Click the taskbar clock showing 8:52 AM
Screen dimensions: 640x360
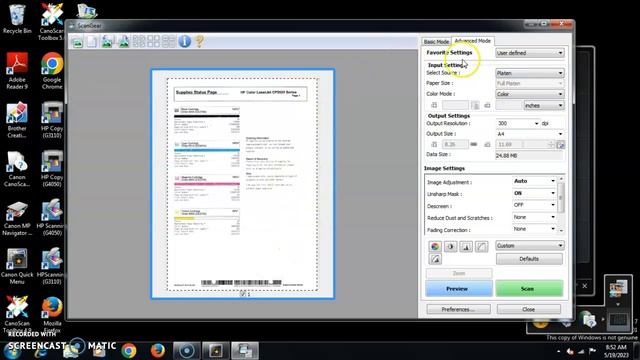[616, 351]
